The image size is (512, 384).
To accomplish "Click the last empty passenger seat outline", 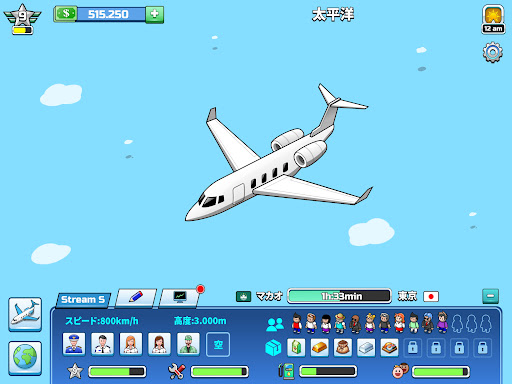I will [486, 324].
